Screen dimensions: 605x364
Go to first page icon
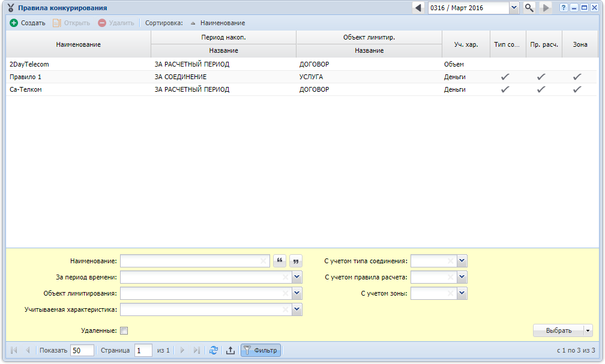[14, 350]
